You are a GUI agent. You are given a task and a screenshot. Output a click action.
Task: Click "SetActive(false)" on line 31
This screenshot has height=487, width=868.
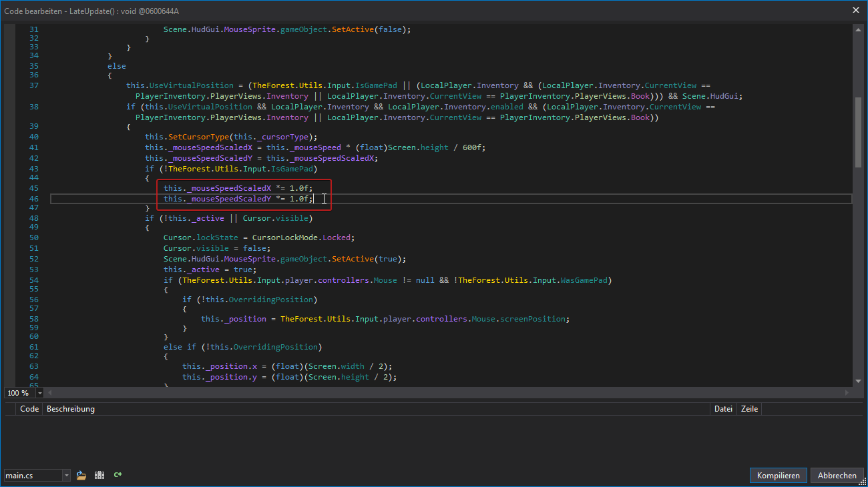(369, 29)
